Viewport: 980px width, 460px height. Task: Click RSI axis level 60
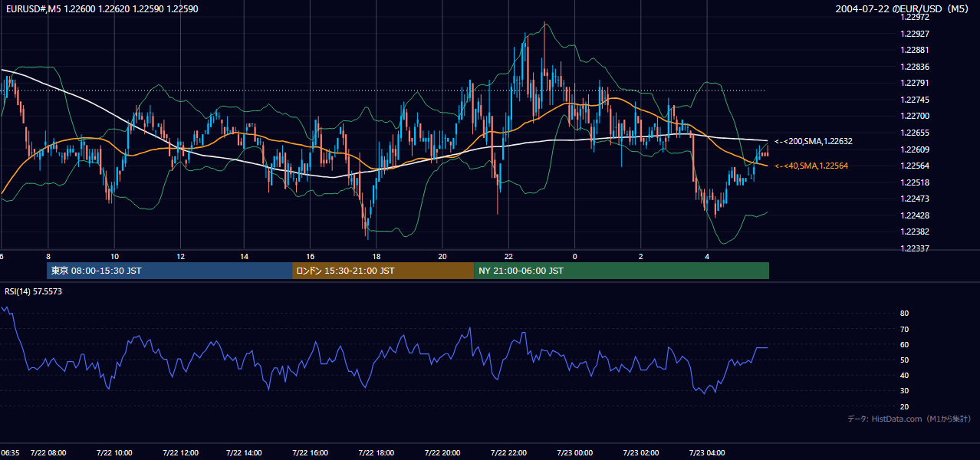coord(904,344)
